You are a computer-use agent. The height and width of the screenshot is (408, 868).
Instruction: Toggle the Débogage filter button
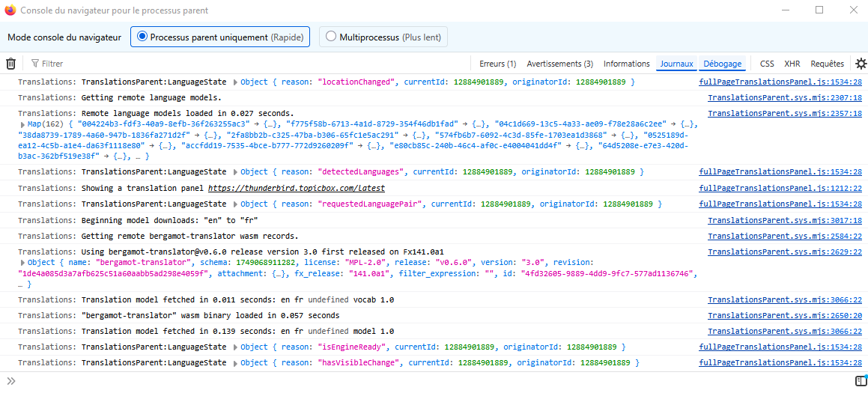click(x=722, y=64)
